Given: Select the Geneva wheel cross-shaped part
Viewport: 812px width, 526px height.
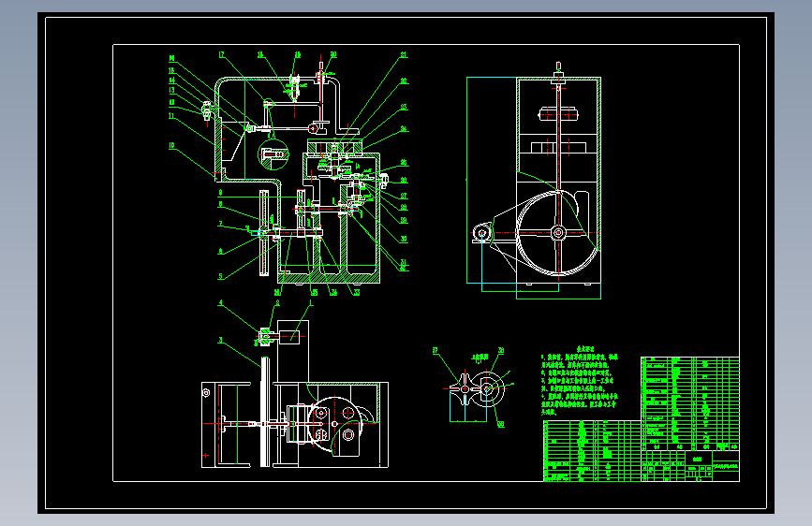Looking at the screenshot, I should point(465,388).
